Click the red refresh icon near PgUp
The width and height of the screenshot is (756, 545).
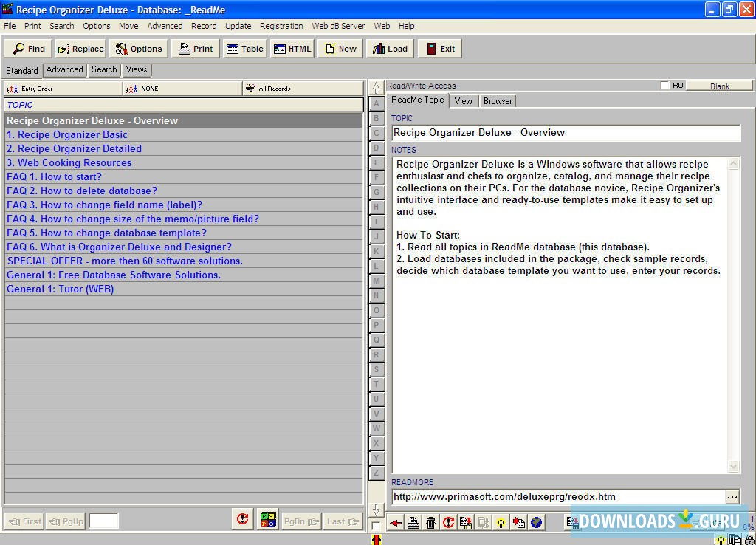242,520
